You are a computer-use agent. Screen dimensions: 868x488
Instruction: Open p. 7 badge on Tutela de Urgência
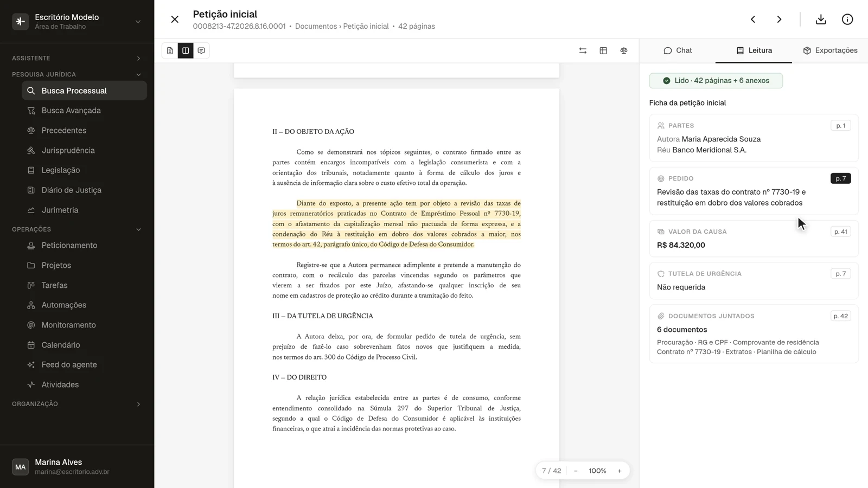click(x=841, y=274)
